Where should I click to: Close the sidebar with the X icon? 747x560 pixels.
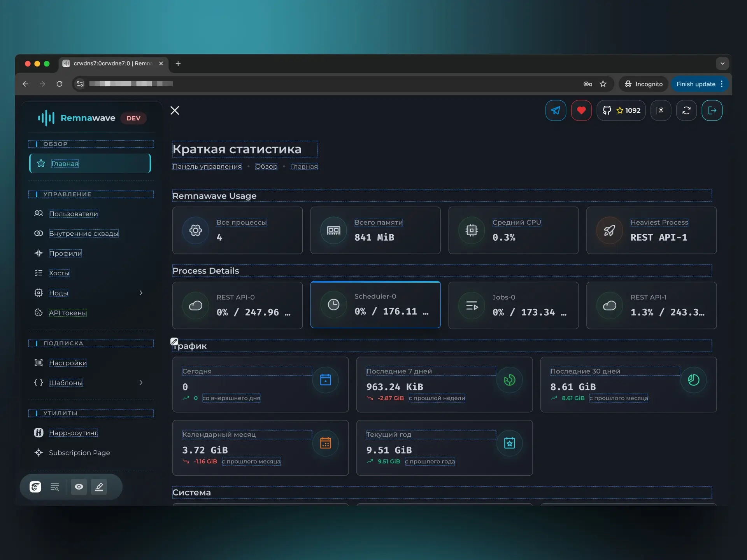[x=175, y=110]
